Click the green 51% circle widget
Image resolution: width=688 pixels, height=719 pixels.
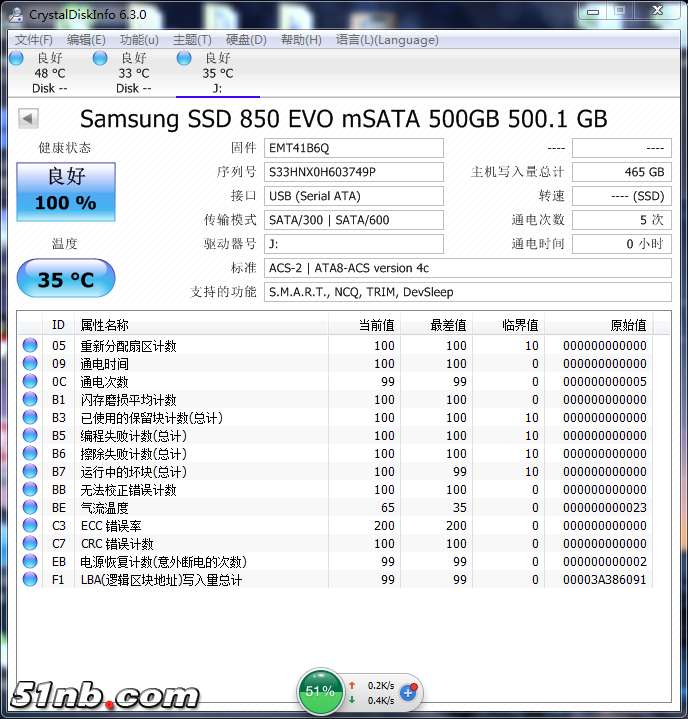coord(320,691)
